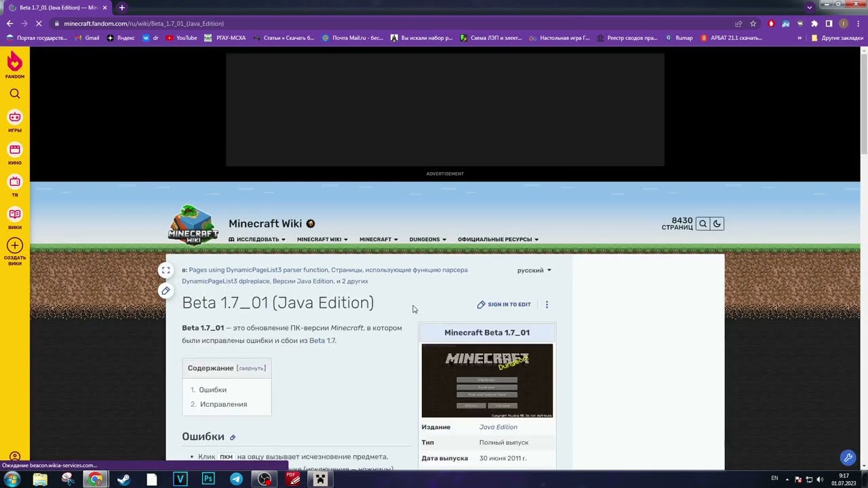Screen dimensions: 868x488
Task: Expand the Minecraft nav dropdown
Action: (x=378, y=239)
